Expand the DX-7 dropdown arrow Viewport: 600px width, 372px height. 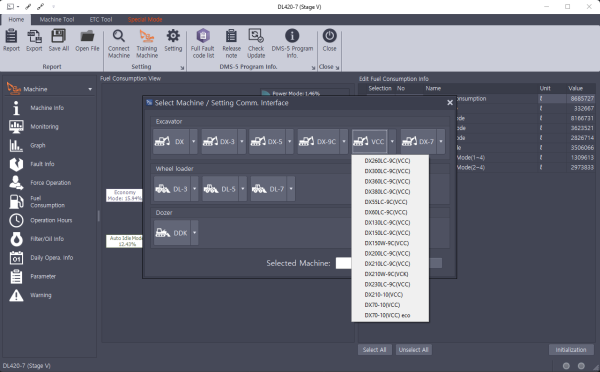(x=441, y=142)
